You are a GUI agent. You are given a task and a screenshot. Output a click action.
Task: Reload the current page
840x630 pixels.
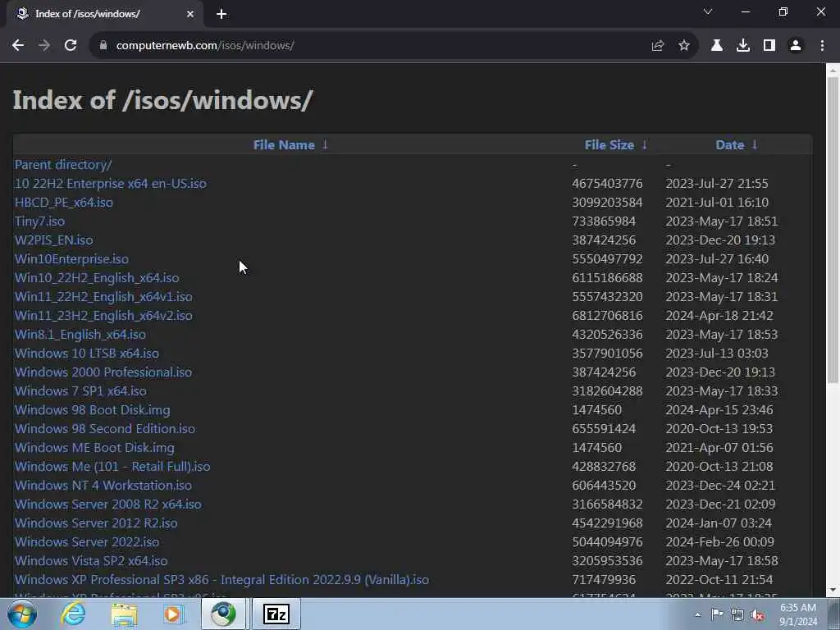(x=71, y=46)
